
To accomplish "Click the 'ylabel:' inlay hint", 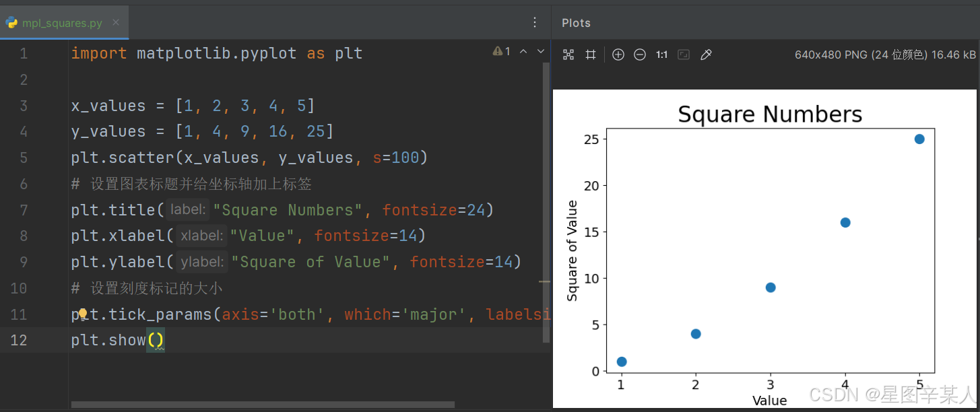I will [202, 262].
